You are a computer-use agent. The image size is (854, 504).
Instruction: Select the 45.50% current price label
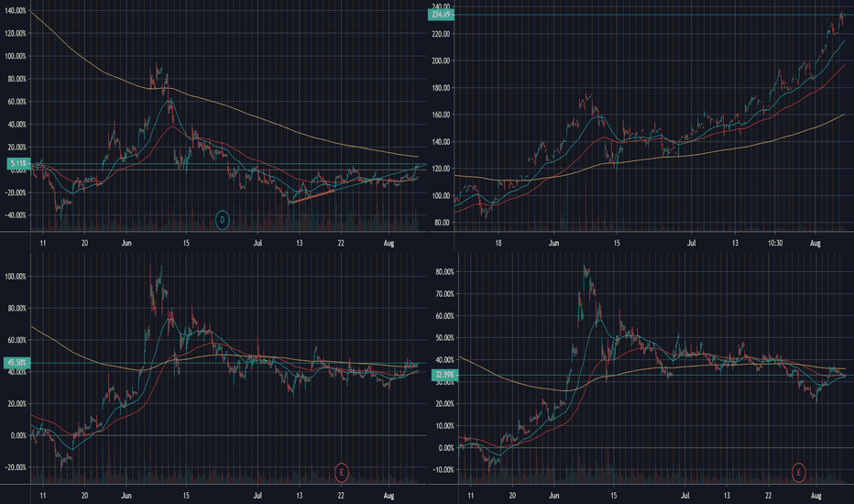tap(16, 363)
